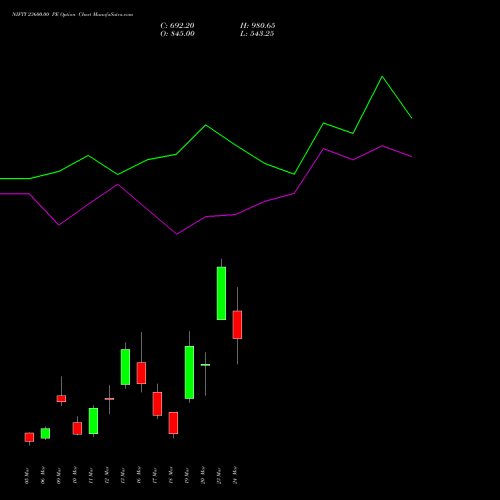Select the 13 Mar date label
This screenshot has height=500, width=500.
click(x=123, y=476)
